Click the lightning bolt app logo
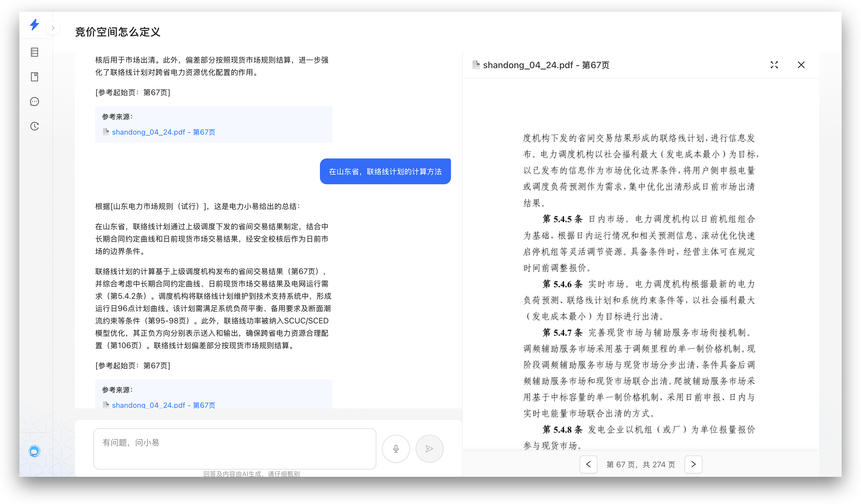Viewport: 861px width, 504px height. [35, 25]
